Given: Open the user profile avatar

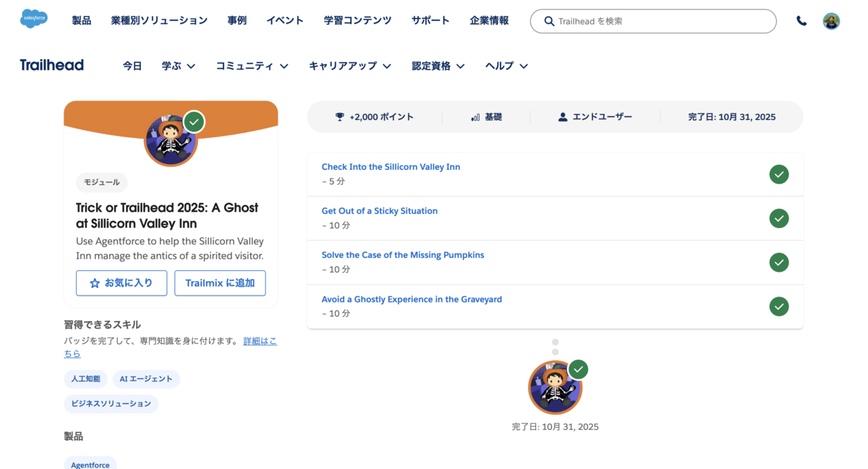Looking at the screenshot, I should point(831,21).
